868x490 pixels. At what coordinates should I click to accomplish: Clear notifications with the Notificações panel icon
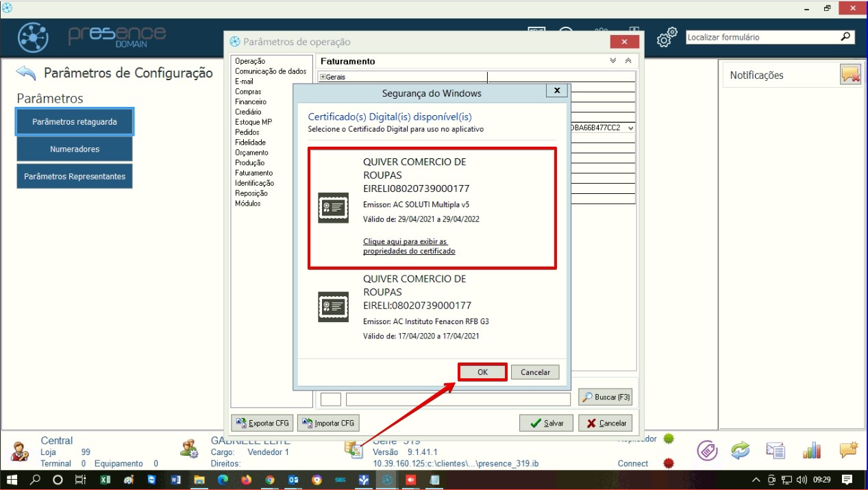(850, 75)
